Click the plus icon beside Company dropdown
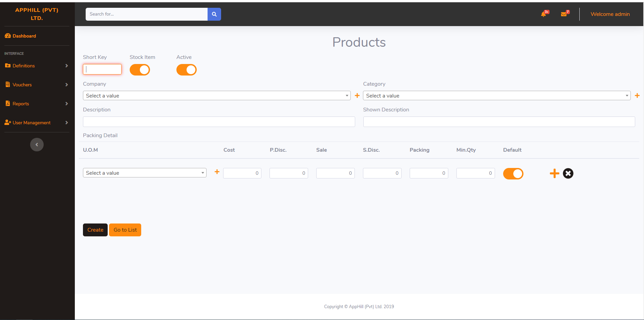Screen dimensions: 644x320 tap(357, 96)
